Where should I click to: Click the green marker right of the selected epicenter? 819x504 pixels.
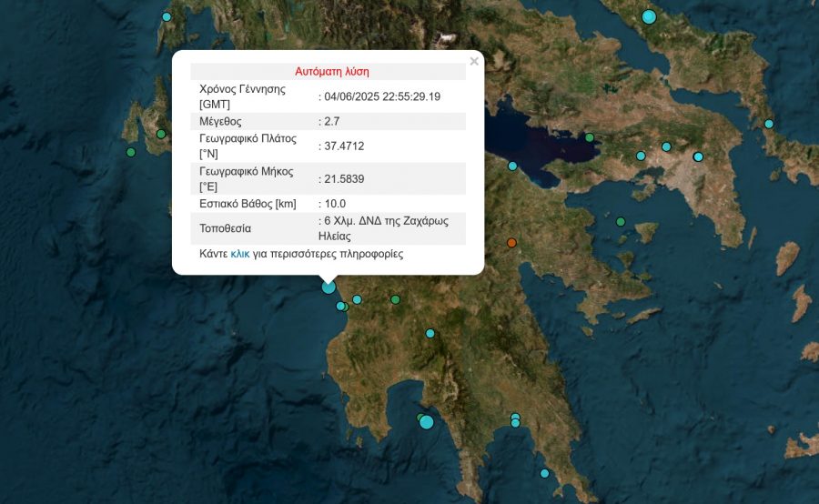(395, 299)
